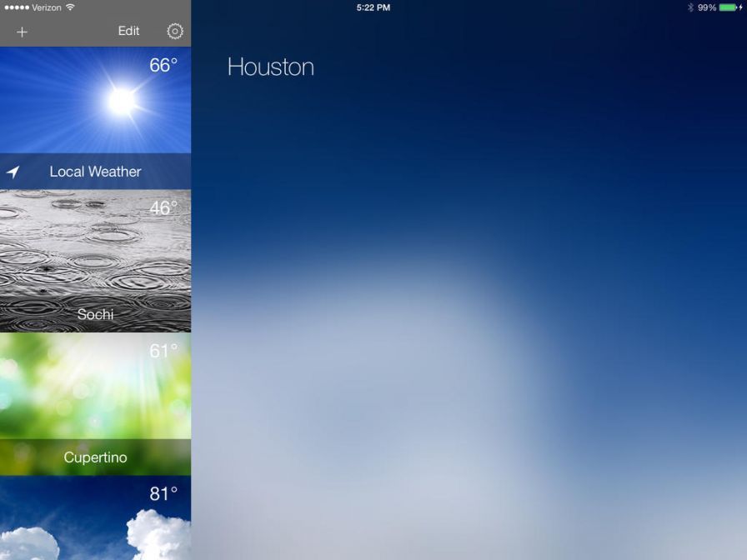This screenshot has height=560, width=747.
Task: Select the Sochi city name
Action: (95, 314)
